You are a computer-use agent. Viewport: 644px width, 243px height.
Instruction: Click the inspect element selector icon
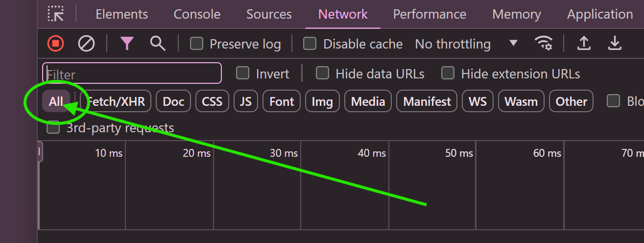[x=56, y=14]
